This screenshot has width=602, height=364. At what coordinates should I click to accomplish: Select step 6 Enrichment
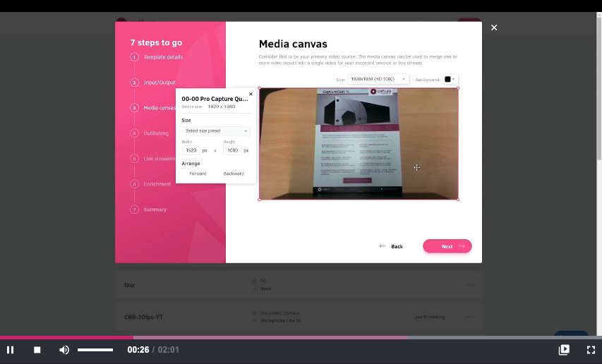pyautogui.click(x=157, y=184)
